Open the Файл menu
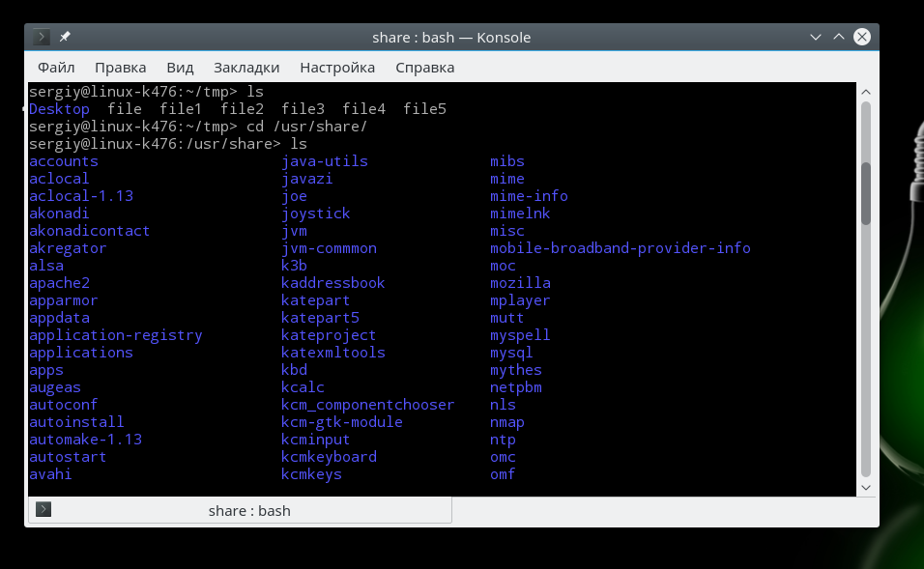The image size is (924, 569). pyautogui.click(x=56, y=68)
